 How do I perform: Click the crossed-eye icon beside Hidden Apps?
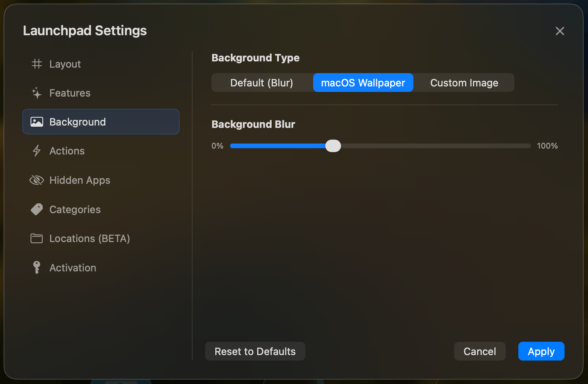click(x=36, y=180)
